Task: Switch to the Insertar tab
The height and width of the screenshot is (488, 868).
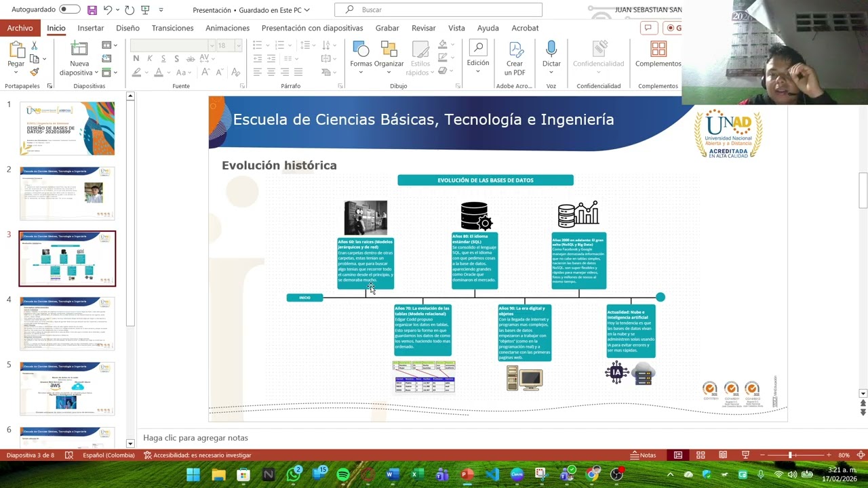Action: pyautogui.click(x=91, y=28)
